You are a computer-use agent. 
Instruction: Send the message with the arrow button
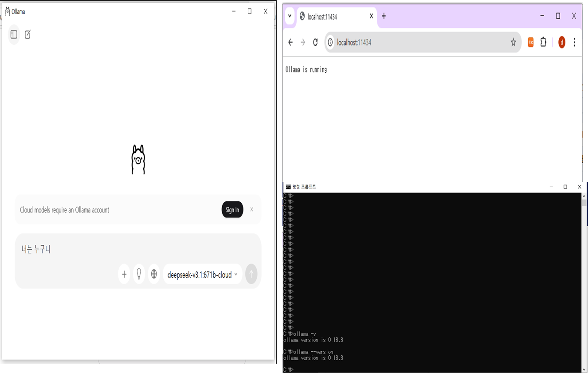click(251, 274)
